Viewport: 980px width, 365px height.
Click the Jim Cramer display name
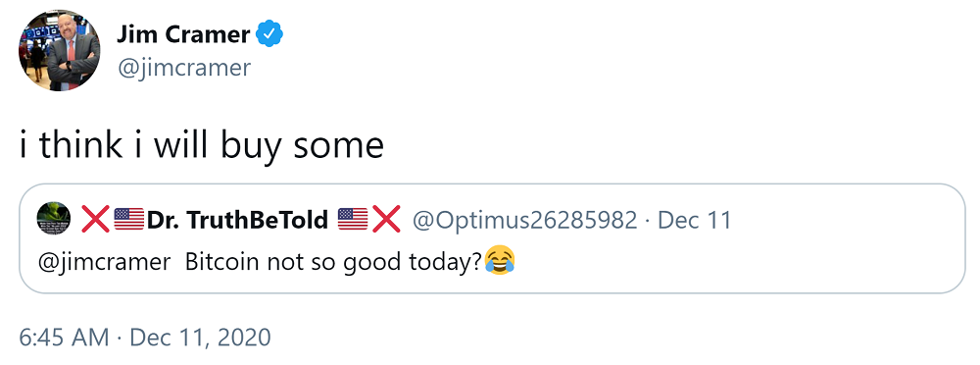(183, 33)
